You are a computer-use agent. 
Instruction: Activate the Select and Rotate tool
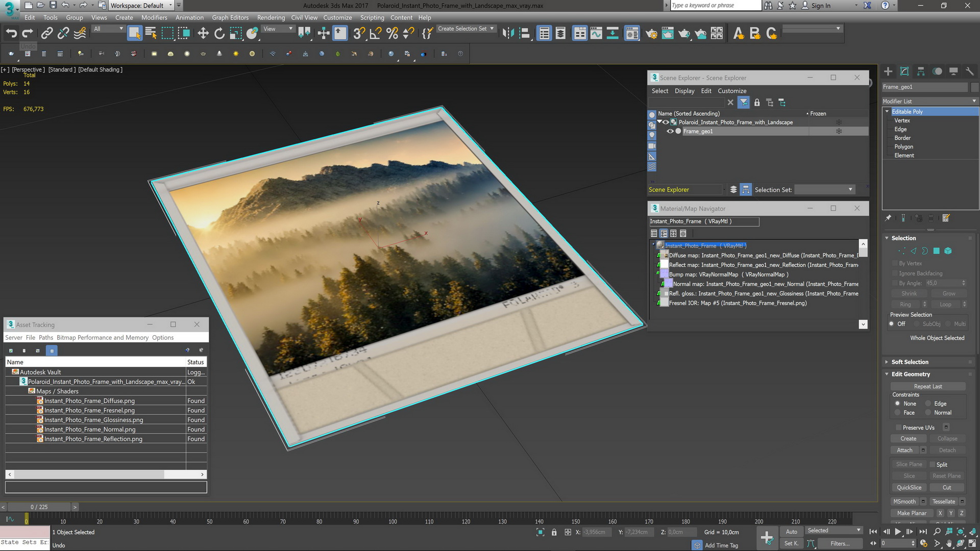coord(219,34)
